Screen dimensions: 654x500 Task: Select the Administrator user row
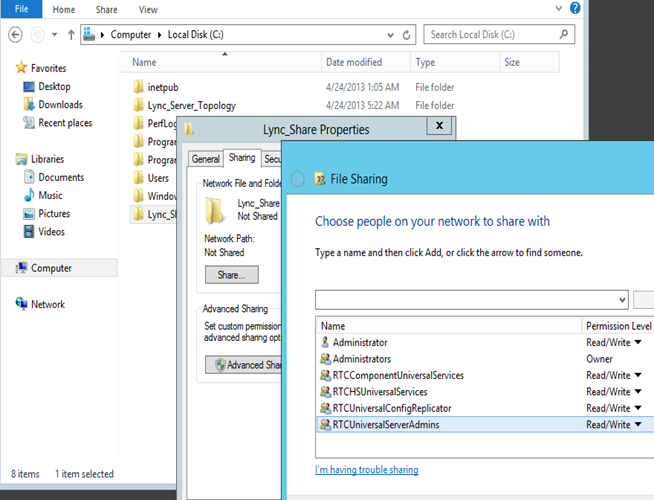coord(484,342)
